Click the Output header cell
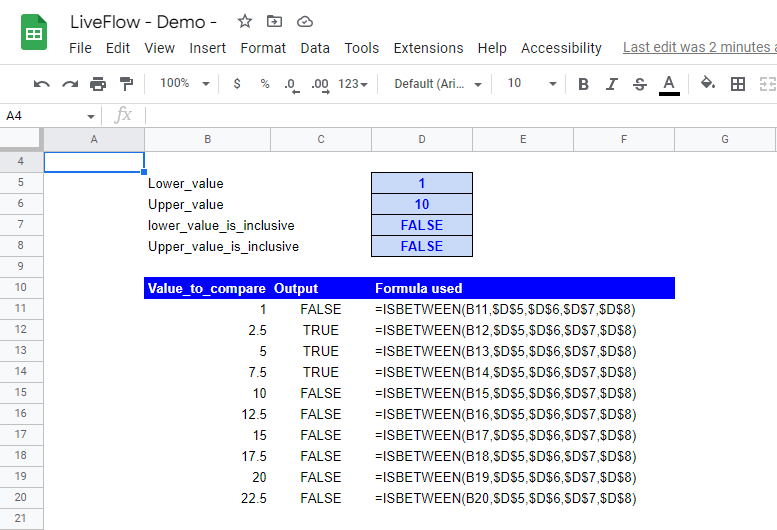Screen dimensions: 777x530 click(x=321, y=288)
